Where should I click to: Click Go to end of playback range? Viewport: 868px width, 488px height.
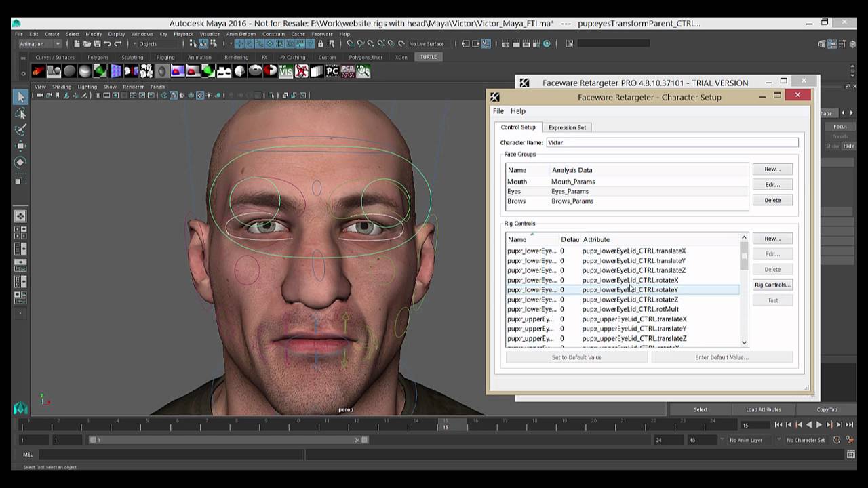[x=850, y=425]
